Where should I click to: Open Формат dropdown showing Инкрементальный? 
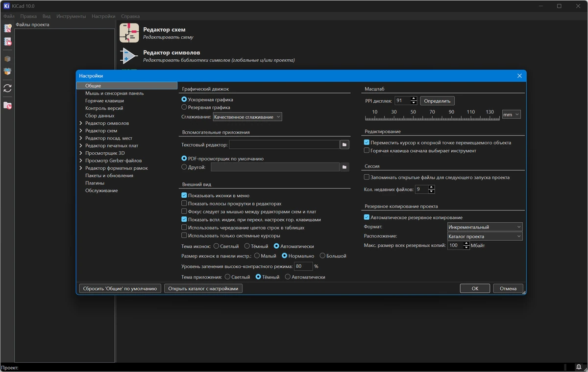point(485,227)
